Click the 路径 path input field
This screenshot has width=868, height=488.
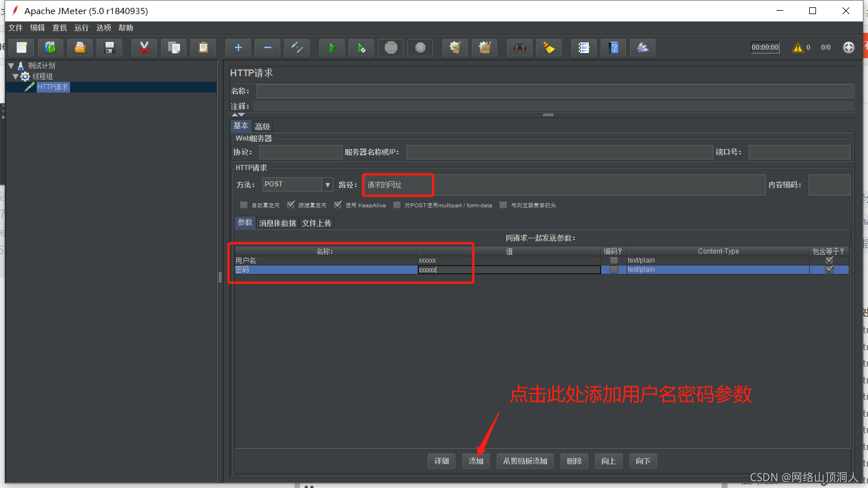[563, 185]
